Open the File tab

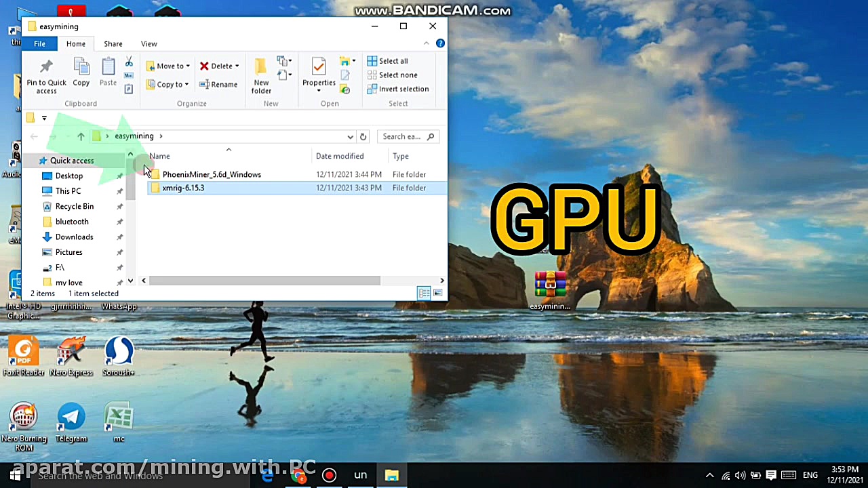[39, 44]
